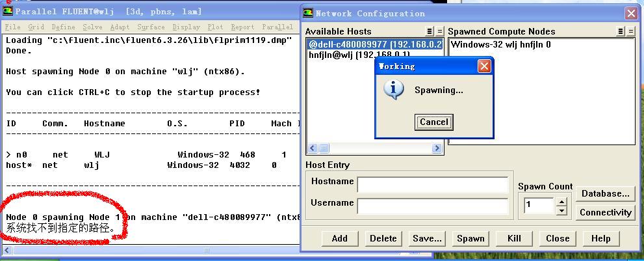This screenshot has width=644, height=261.
Task: Click deselect-all icon above Available Hosts list
Action: (439, 31)
